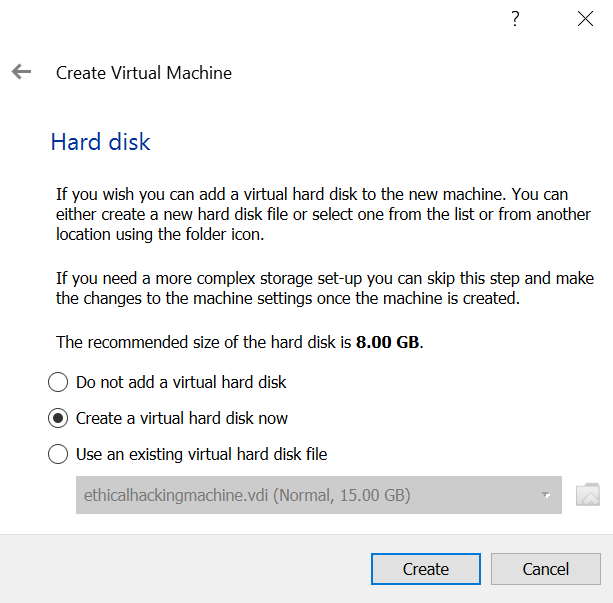The image size is (613, 603).
Task: Click the bold '8.00 GB' recommended size
Action: pyautogui.click(x=389, y=342)
